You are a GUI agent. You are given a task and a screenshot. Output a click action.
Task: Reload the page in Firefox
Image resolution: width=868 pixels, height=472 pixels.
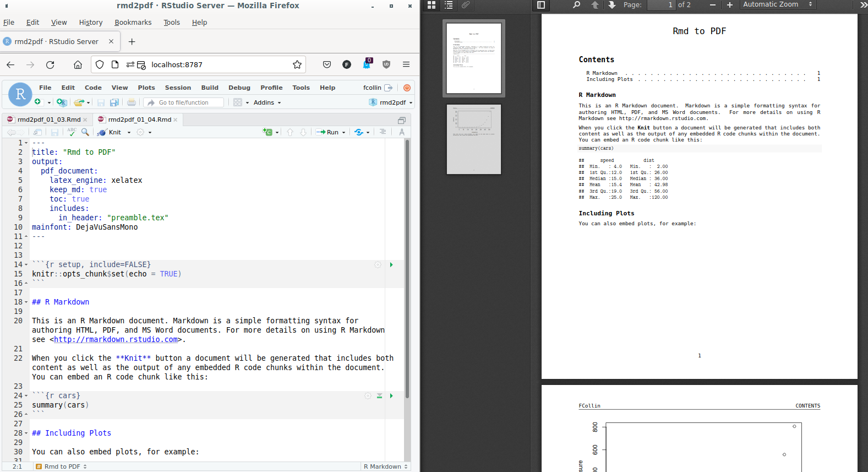pyautogui.click(x=50, y=64)
